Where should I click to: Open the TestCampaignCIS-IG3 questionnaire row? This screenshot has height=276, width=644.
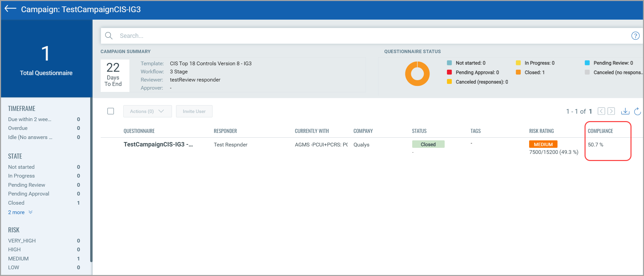tap(158, 144)
